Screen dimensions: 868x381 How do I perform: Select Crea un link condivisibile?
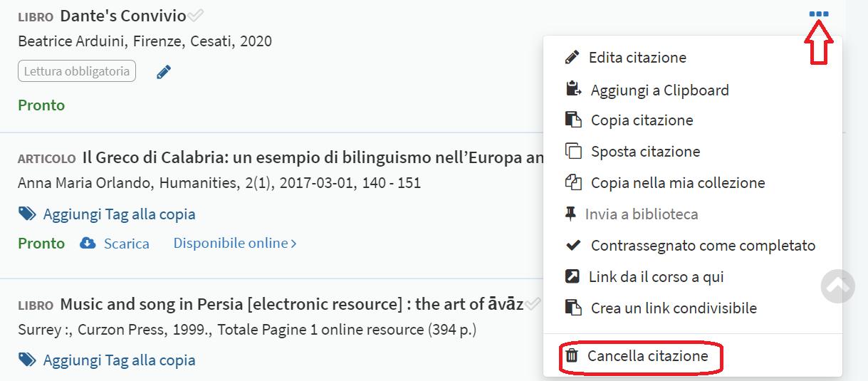pos(674,308)
